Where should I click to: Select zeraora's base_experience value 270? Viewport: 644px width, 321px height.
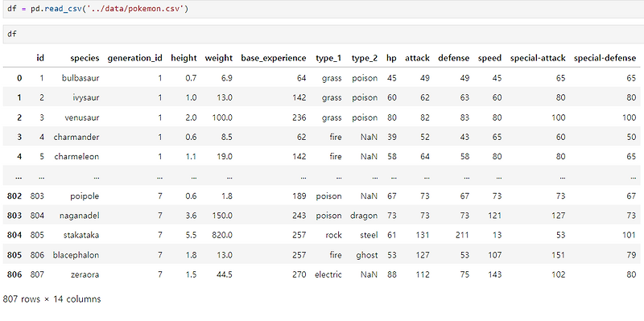299,274
